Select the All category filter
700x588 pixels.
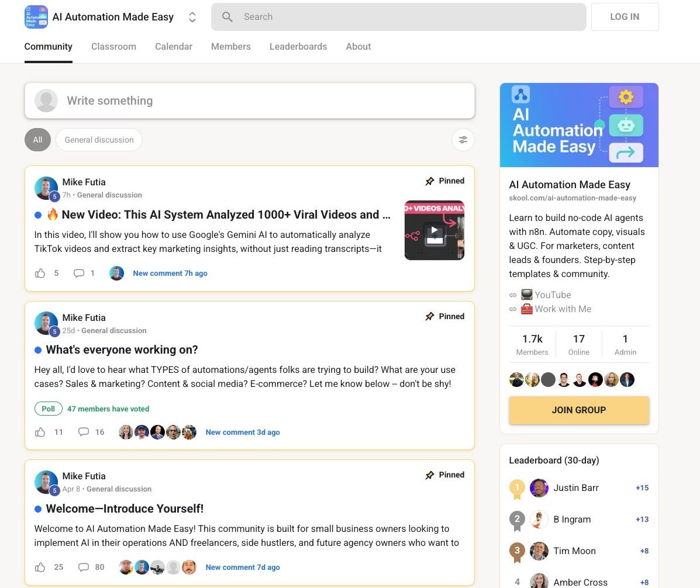(x=37, y=140)
